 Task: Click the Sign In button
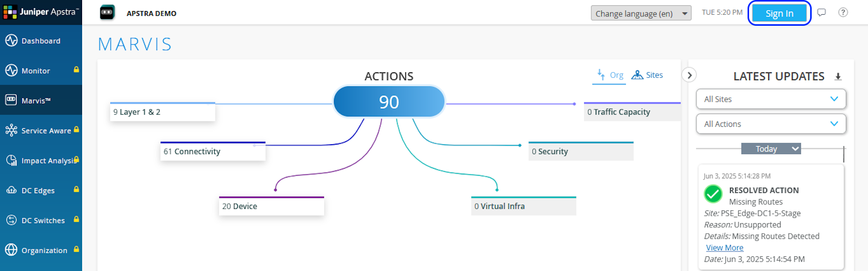point(779,13)
